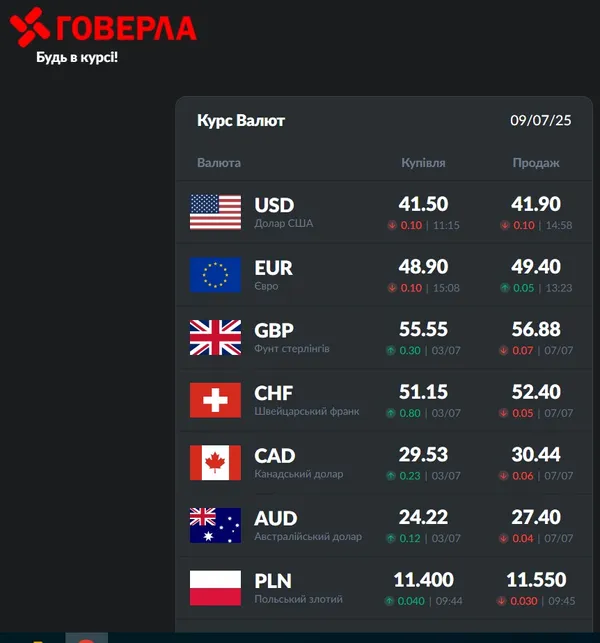600x643 pixels.
Task: Click the Swiss flag icon
Action: click(x=215, y=400)
